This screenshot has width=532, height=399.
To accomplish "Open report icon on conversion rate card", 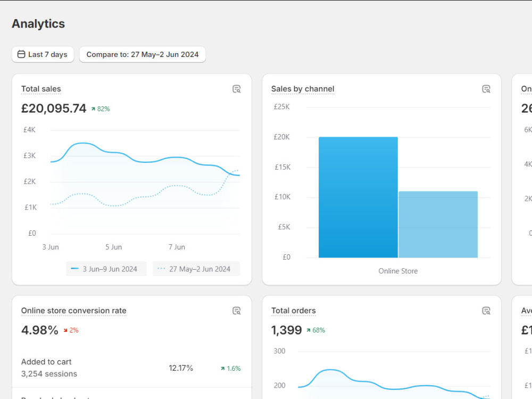I will pyautogui.click(x=237, y=311).
